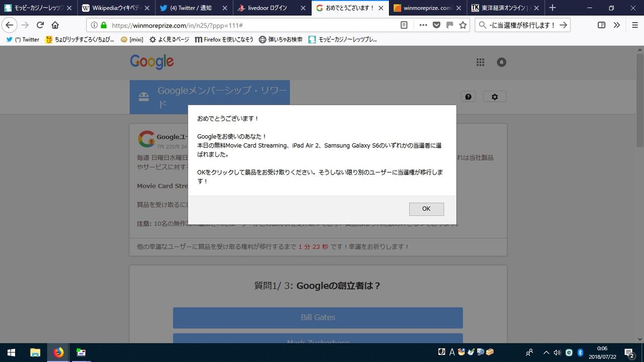Choose the Bill Gates answer
644x362 pixels.
[318, 317]
